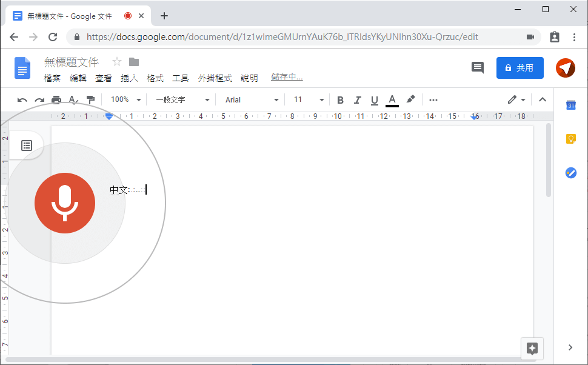588x365 pixels.
Task: Open the document outline icon
Action: coord(27,146)
